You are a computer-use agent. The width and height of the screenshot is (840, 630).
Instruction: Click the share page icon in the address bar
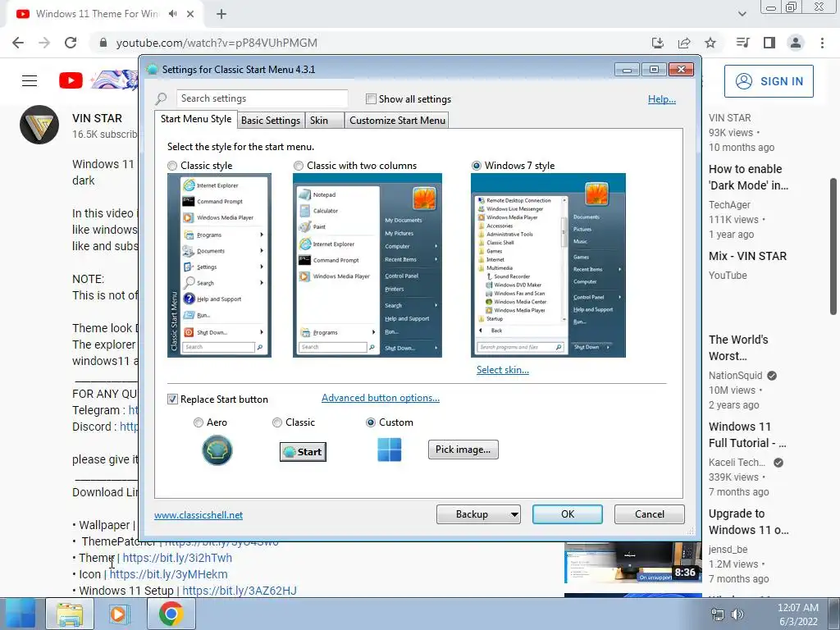point(683,43)
